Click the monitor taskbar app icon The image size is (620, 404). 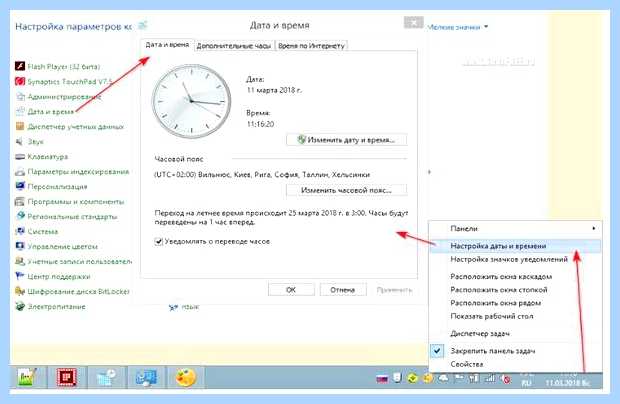coord(146,377)
